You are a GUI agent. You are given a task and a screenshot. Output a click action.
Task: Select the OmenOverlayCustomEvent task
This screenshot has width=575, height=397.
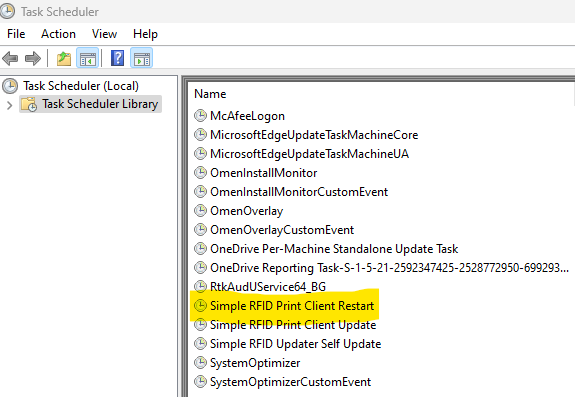[282, 230]
